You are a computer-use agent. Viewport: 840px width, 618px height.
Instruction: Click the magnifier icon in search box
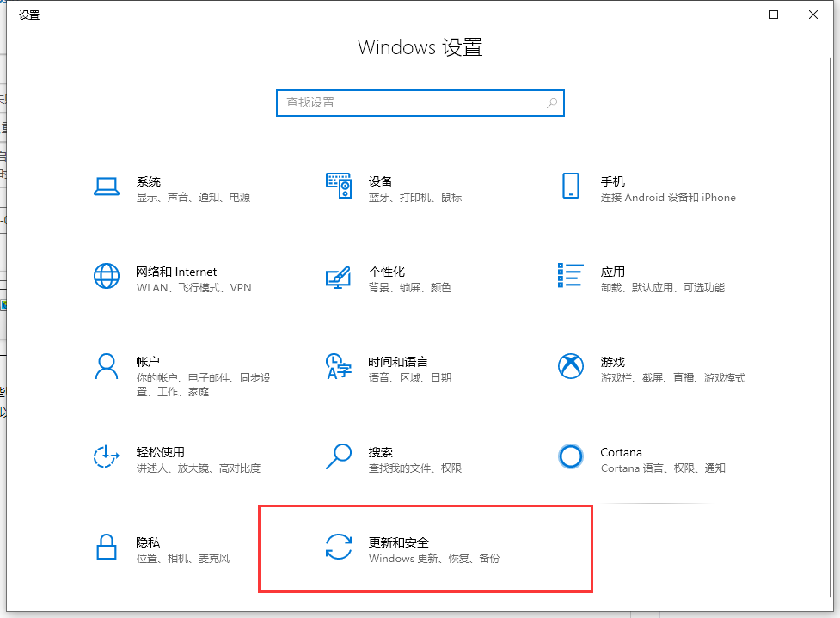(552, 103)
